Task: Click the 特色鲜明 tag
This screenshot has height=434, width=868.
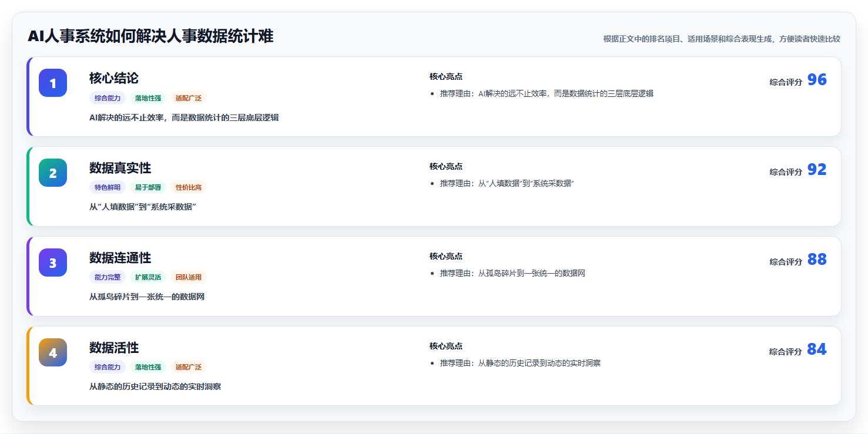Action: pos(108,188)
